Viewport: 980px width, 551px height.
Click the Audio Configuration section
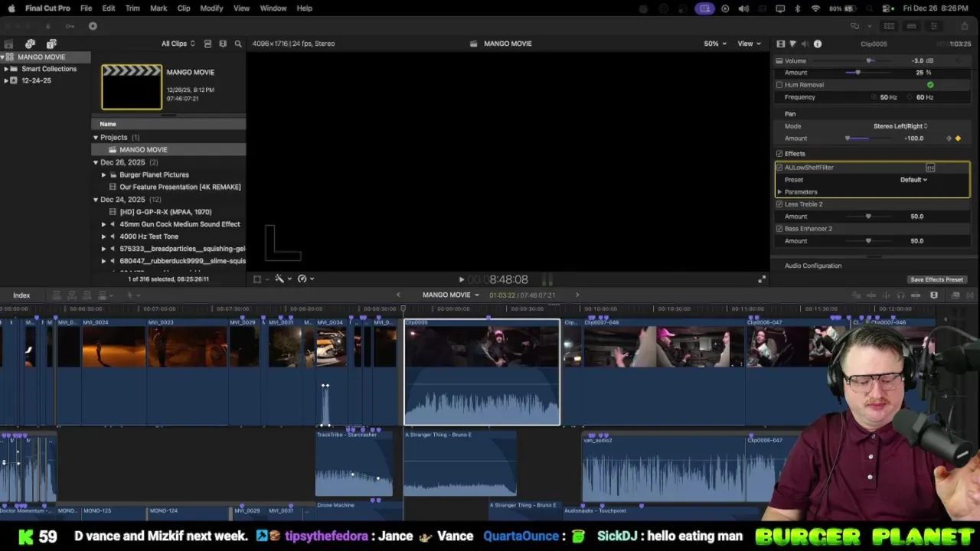tap(813, 266)
